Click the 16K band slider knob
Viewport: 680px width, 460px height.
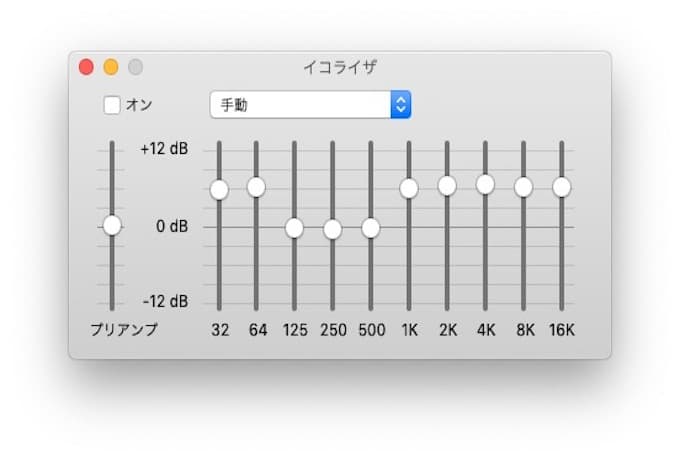pos(562,187)
